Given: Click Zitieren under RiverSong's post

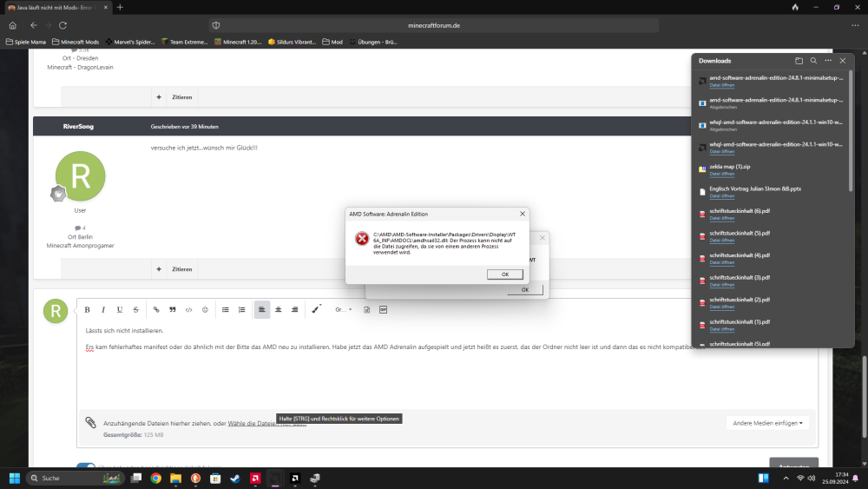Looking at the screenshot, I should (181, 269).
